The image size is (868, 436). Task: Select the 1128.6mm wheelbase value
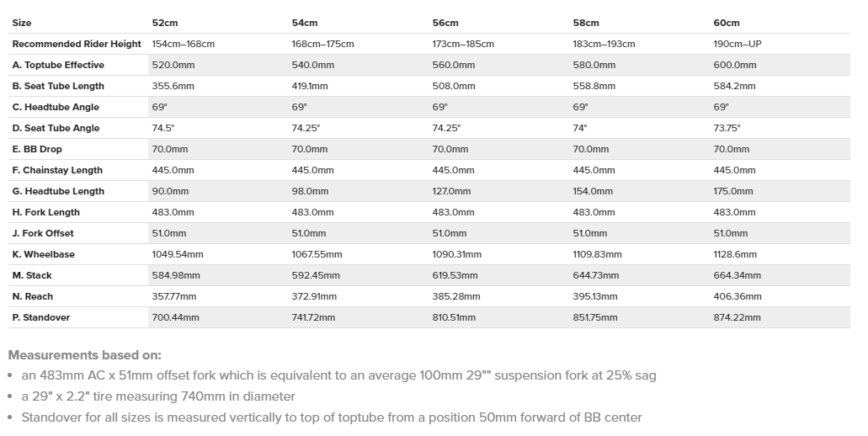(735, 254)
